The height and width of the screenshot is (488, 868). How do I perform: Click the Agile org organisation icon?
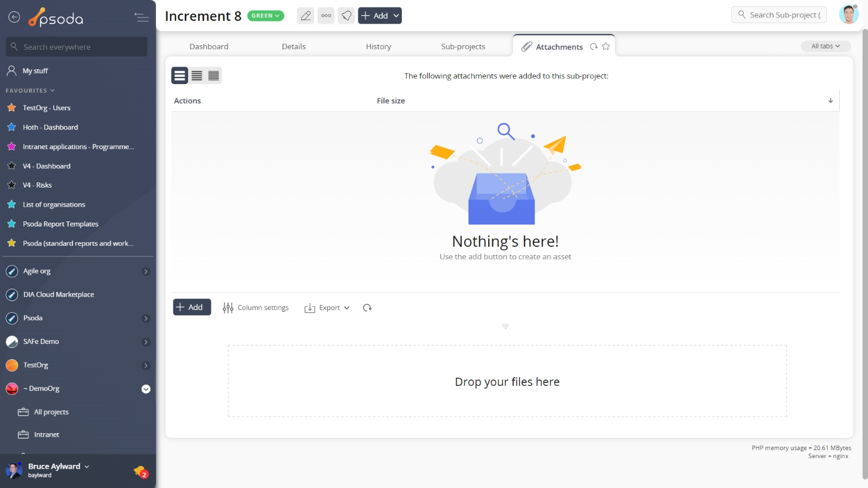[12, 272]
